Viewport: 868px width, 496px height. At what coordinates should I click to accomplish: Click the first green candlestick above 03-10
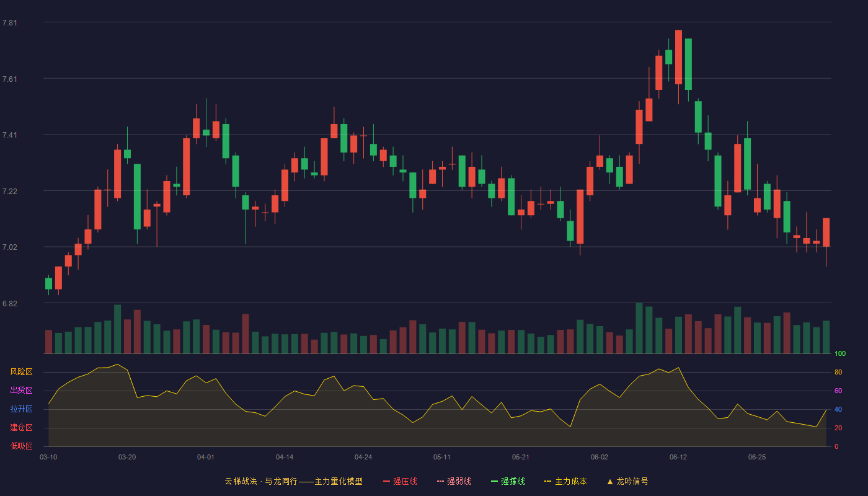pos(48,283)
